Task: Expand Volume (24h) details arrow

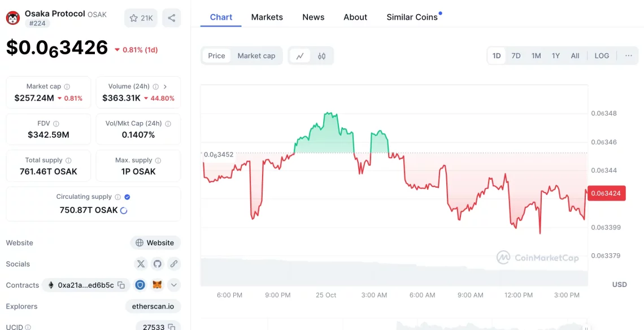Action: coord(165,86)
